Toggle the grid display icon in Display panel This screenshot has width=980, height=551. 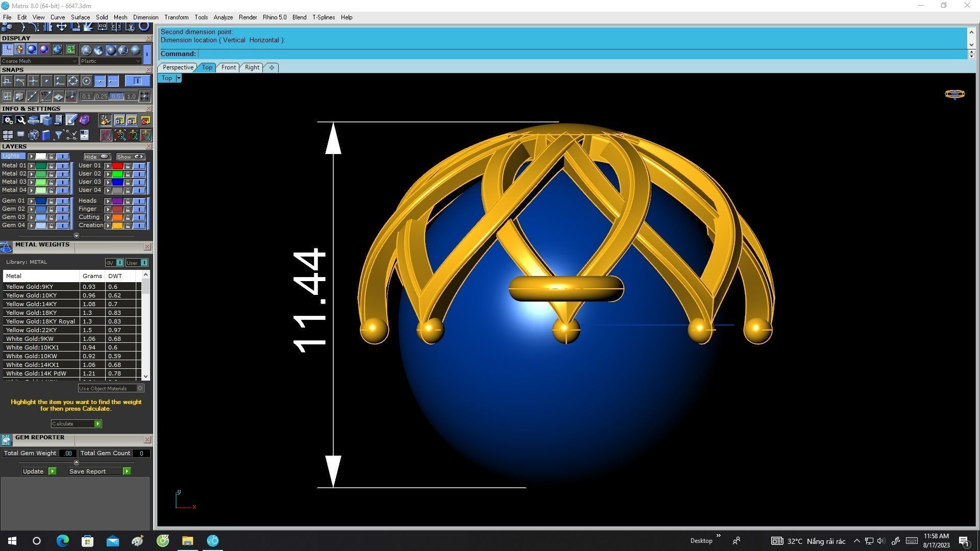tap(7, 49)
